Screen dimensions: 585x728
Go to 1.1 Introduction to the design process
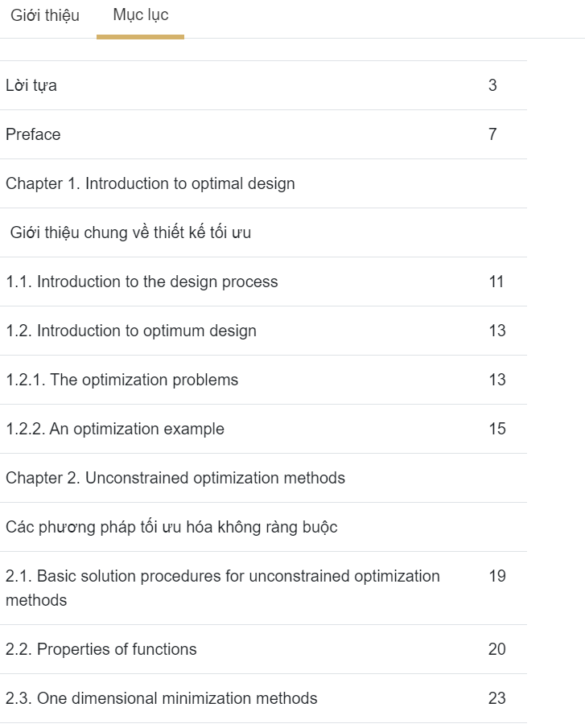(x=142, y=282)
